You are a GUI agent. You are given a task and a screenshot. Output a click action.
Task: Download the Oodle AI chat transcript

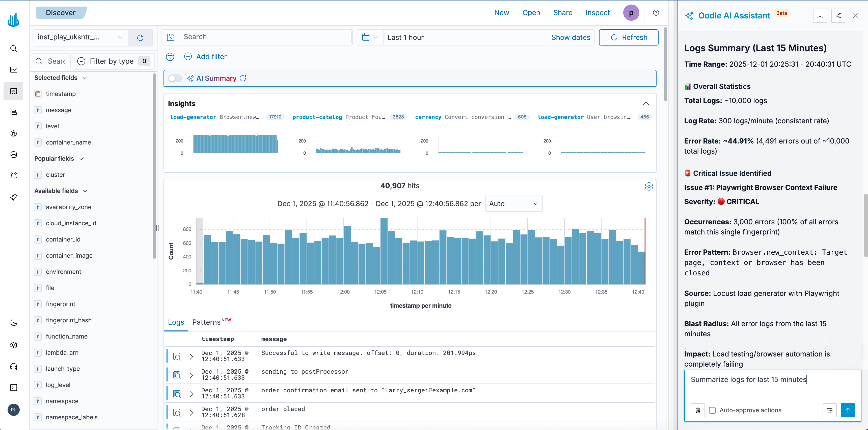coord(820,15)
